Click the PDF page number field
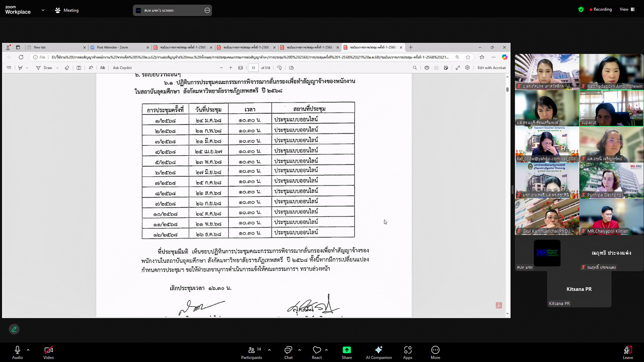The image size is (644, 362). tap(253, 68)
